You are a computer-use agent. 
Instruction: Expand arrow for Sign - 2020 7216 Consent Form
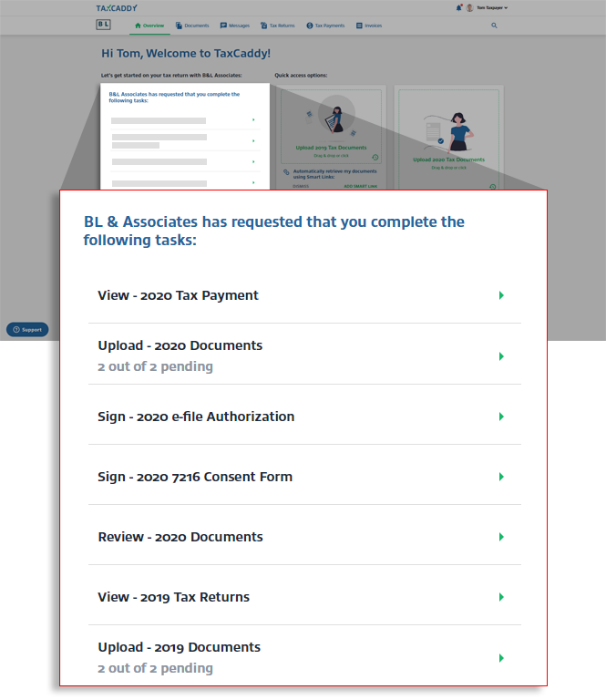coord(501,477)
